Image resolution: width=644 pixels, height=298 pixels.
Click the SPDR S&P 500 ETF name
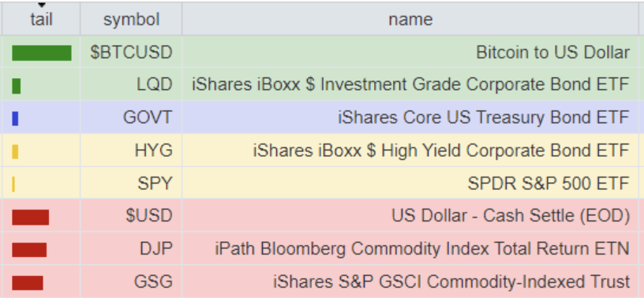tap(549, 184)
